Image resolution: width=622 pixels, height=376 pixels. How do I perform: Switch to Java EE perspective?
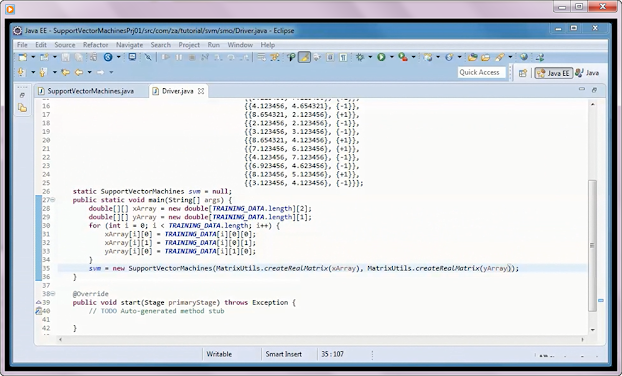point(553,73)
